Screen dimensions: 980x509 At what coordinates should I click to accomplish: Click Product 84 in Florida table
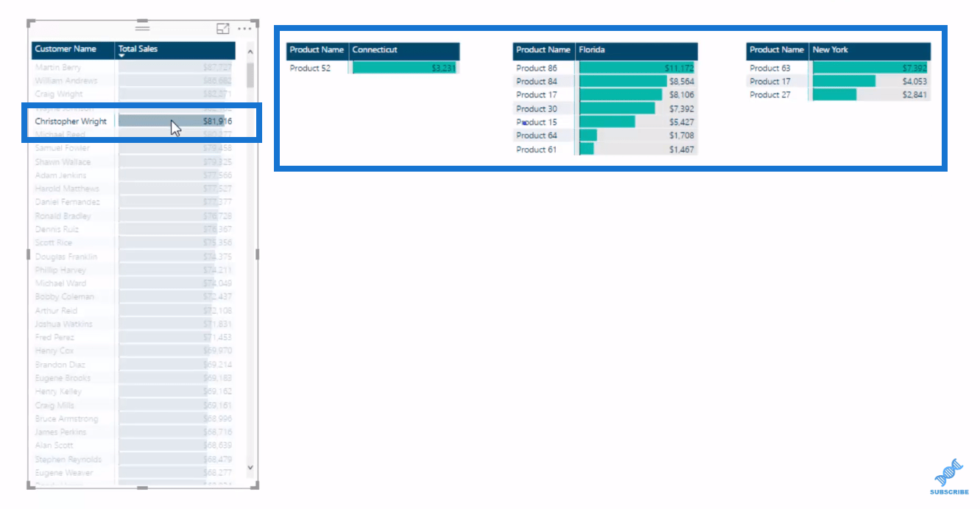click(x=537, y=81)
